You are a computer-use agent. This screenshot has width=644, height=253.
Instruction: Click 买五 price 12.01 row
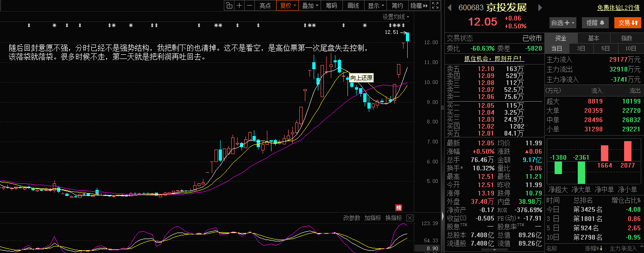(x=493, y=134)
